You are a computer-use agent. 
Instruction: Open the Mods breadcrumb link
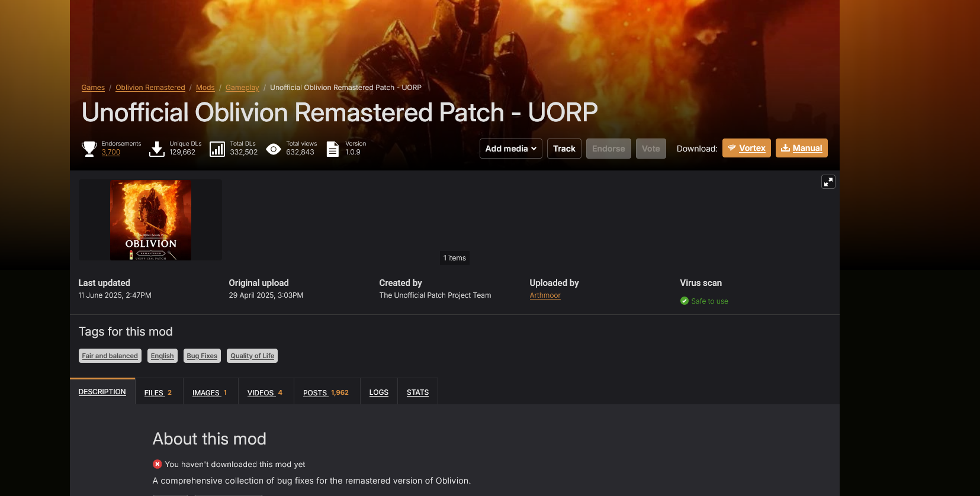coord(205,88)
